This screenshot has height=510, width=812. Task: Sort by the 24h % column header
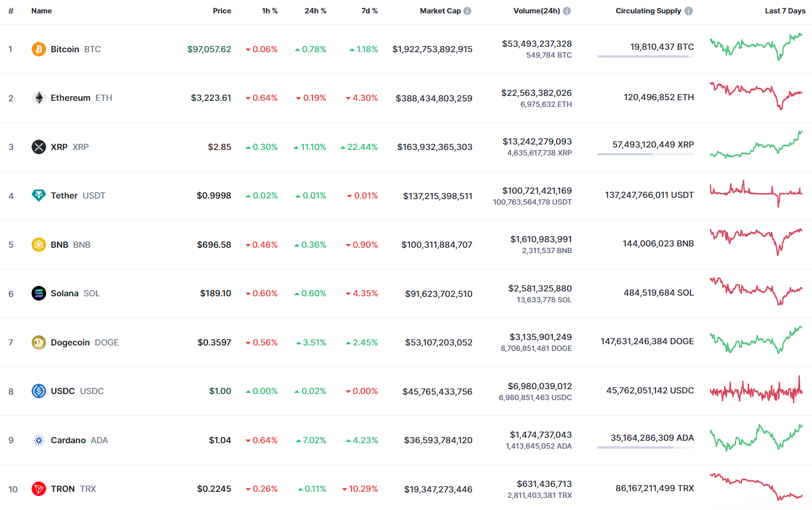coord(315,11)
